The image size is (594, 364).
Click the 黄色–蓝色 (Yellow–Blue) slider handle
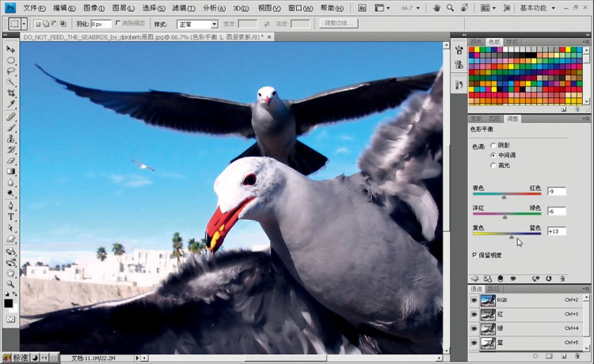pyautogui.click(x=512, y=237)
